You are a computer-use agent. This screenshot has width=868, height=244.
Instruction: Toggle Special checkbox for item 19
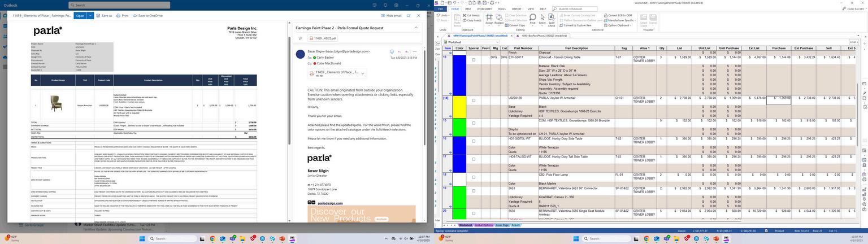[474, 191]
